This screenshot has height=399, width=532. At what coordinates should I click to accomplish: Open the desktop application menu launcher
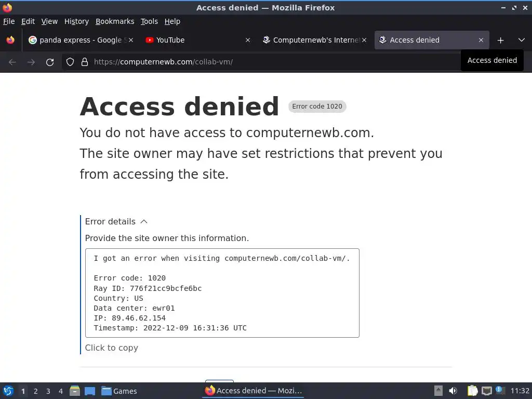(x=8, y=391)
